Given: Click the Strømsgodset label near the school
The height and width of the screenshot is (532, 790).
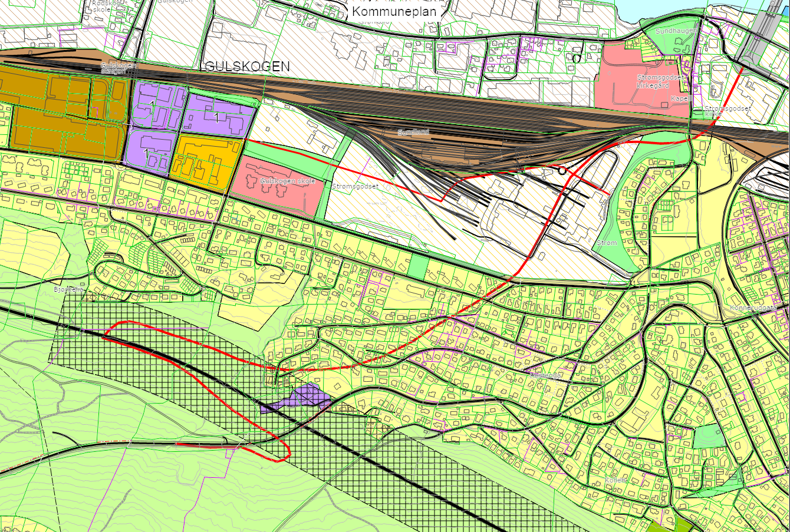Looking at the screenshot, I should [x=355, y=186].
